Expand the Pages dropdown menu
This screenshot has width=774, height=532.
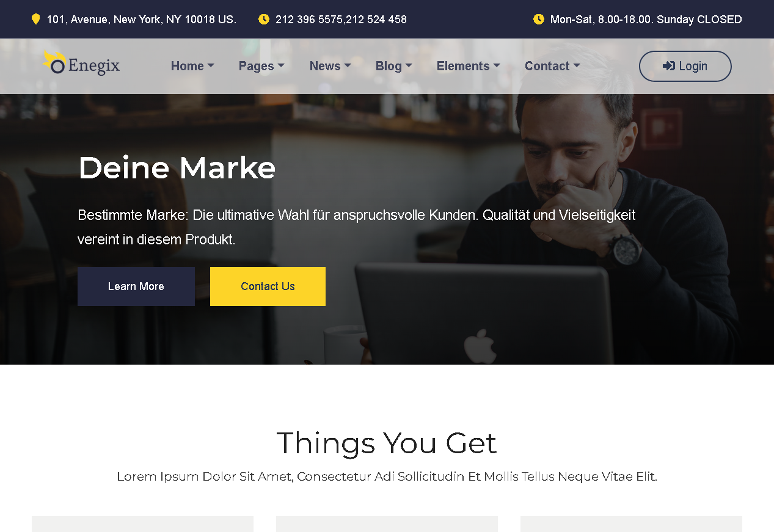click(x=261, y=66)
